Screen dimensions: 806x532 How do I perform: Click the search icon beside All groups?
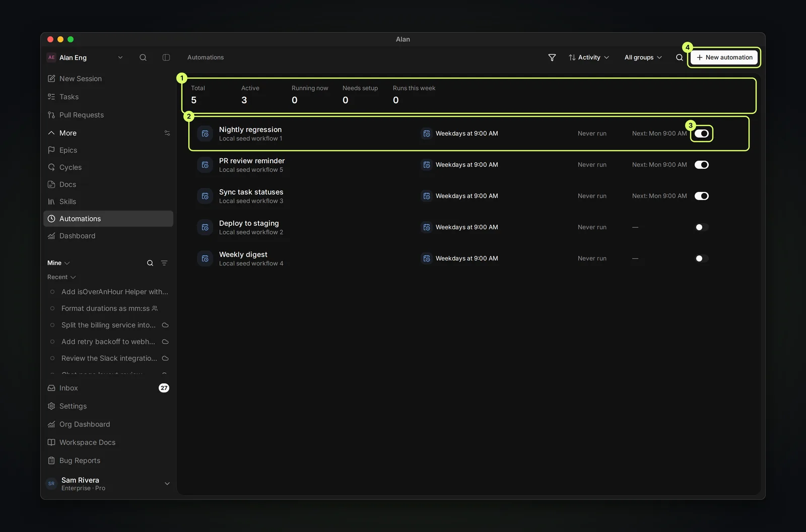click(680, 57)
